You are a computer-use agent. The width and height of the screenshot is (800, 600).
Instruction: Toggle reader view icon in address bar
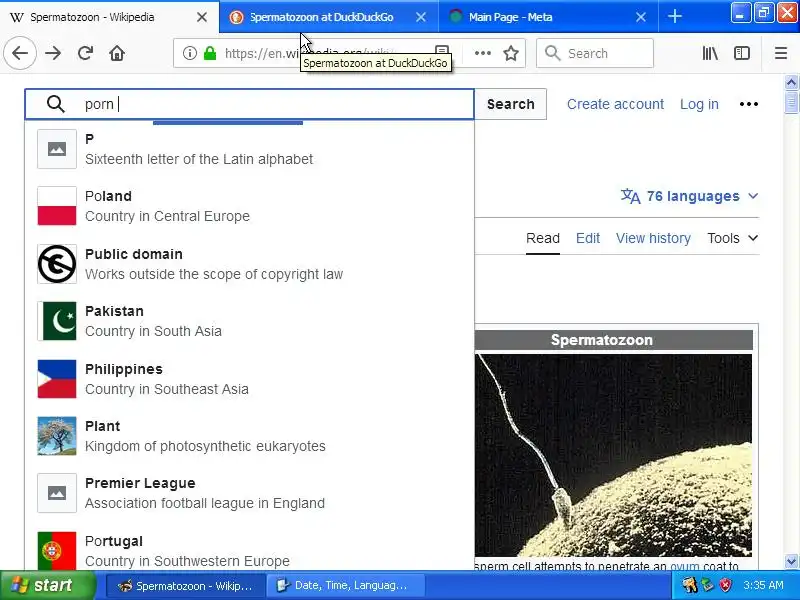tap(442, 51)
